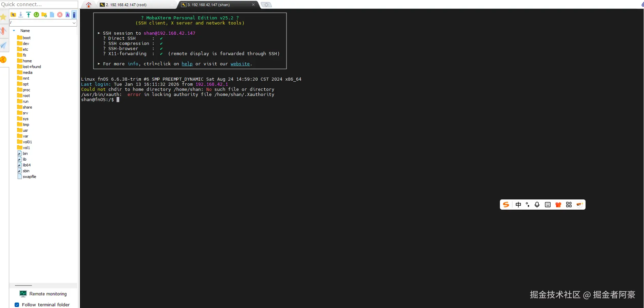Click the remote path text field
Screen dimensions: 644x308
[40, 23]
